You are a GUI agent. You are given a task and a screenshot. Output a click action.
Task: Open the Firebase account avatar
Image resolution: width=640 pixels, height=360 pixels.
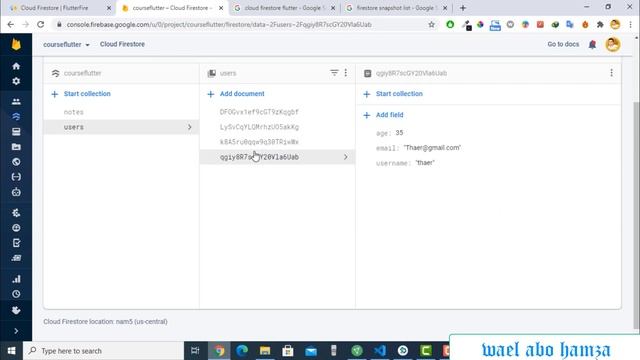pos(613,44)
